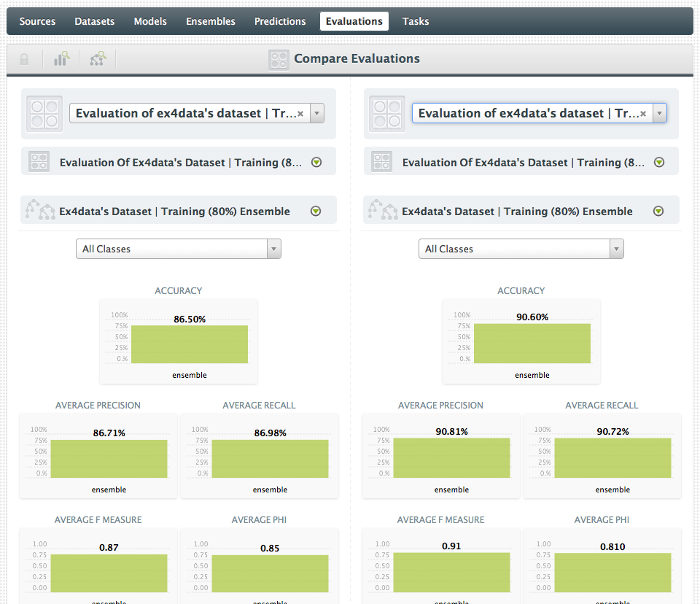Click the bar chart magnifier icon
The height and width of the screenshot is (604, 700).
pos(61,59)
